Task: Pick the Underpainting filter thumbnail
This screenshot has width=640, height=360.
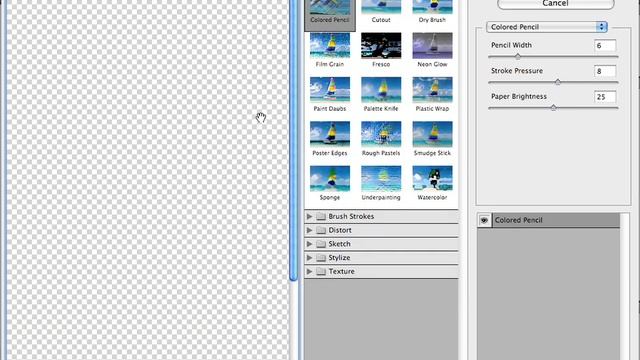Action: point(381,179)
